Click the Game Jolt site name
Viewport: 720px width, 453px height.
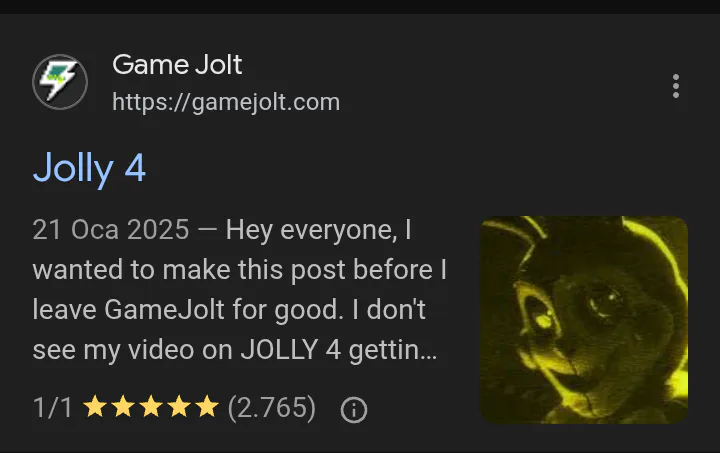coord(177,65)
